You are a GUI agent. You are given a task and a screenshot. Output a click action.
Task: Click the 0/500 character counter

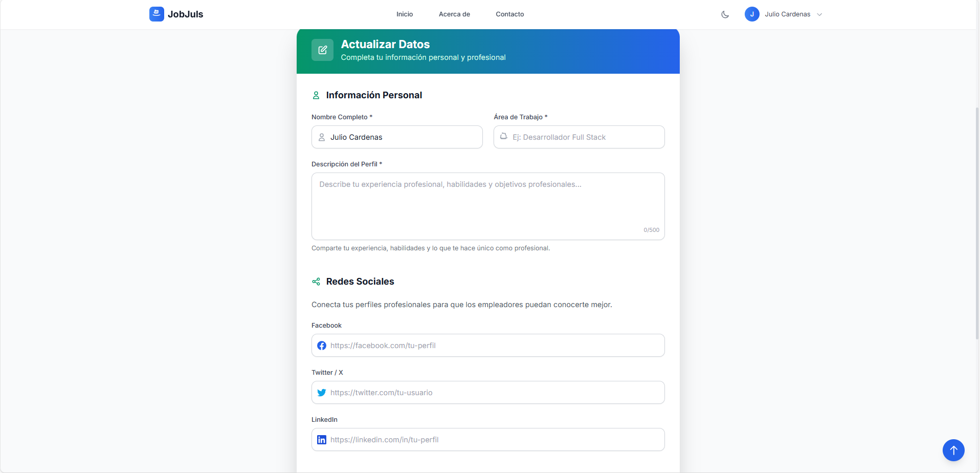click(x=652, y=230)
